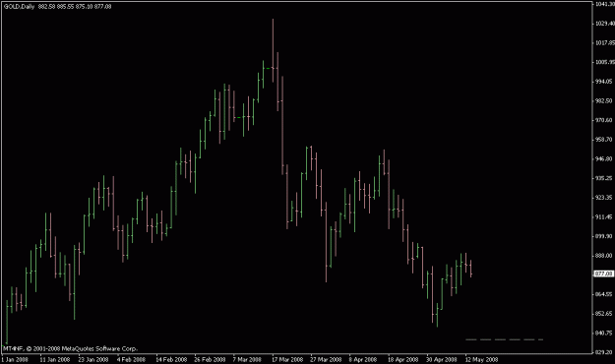Click the 12 May 2008 date label
Screen dimensions: 615x364
pyautogui.click(x=481, y=359)
